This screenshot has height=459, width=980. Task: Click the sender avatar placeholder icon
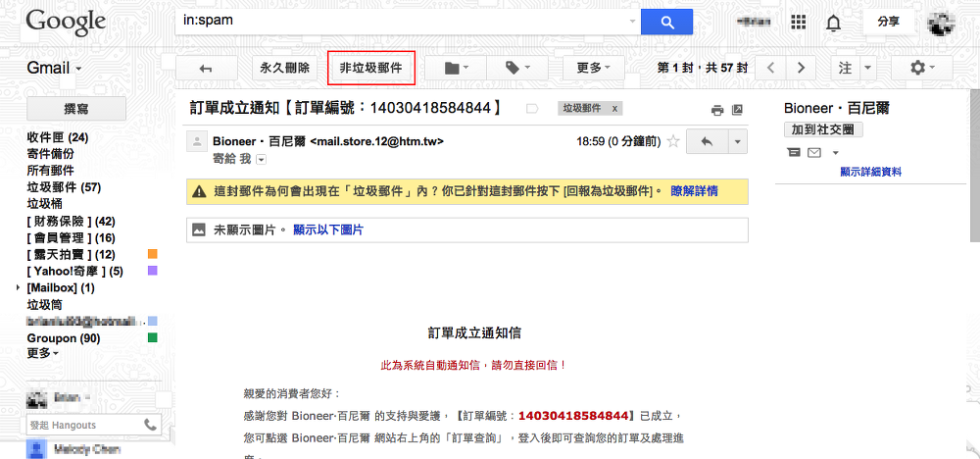tap(197, 142)
